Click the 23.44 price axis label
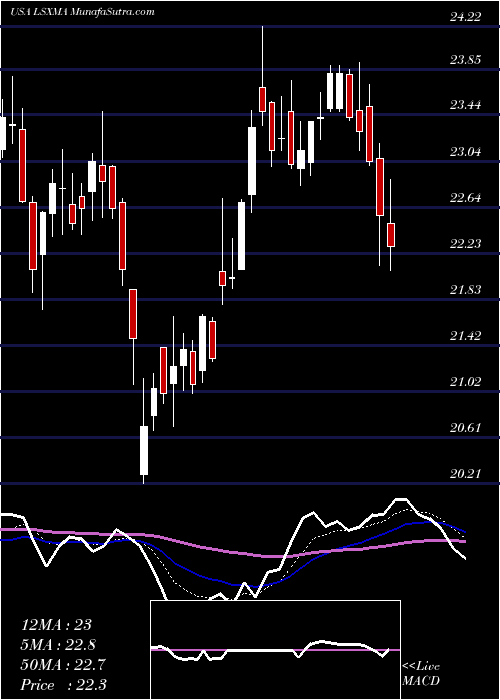500x700 pixels. pos(466,105)
